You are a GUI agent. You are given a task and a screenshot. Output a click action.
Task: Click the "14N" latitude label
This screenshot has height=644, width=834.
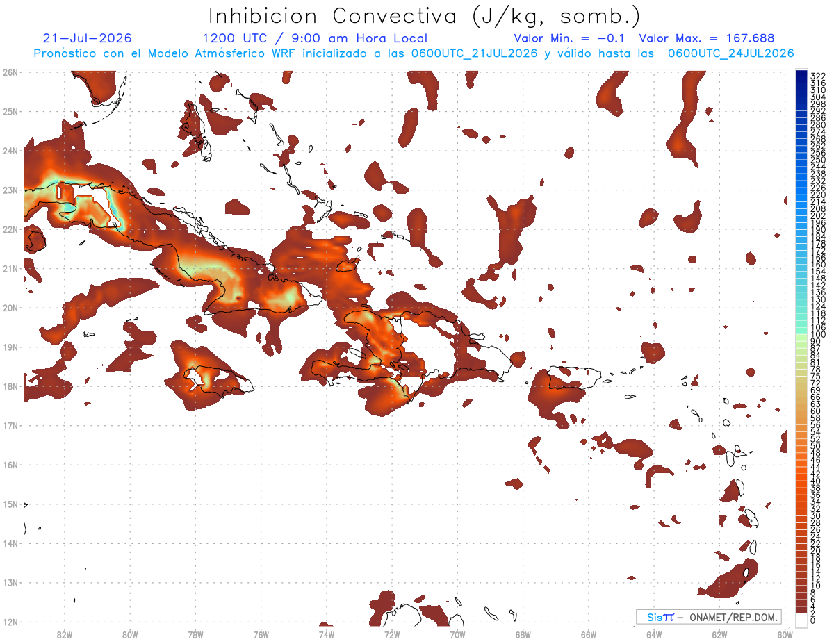[10, 543]
